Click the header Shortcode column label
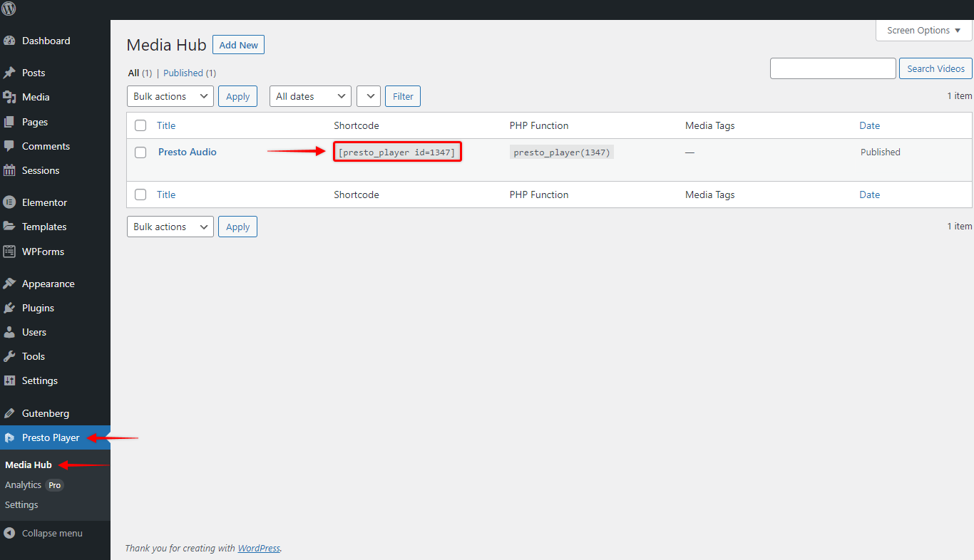The image size is (974, 560). [x=357, y=125]
